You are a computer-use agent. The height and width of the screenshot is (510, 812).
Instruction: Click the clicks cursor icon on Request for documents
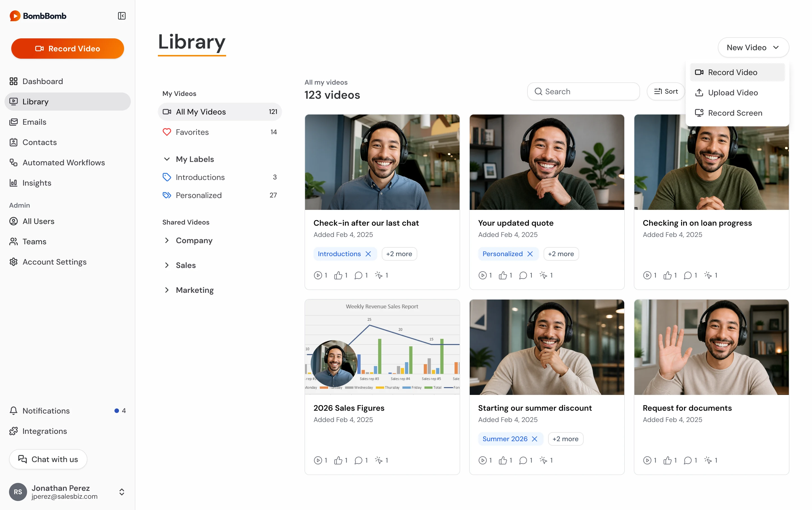708,460
